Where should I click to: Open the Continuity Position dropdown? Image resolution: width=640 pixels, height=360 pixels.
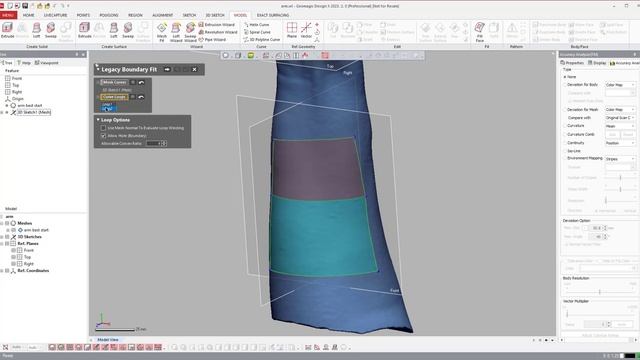coord(620,143)
